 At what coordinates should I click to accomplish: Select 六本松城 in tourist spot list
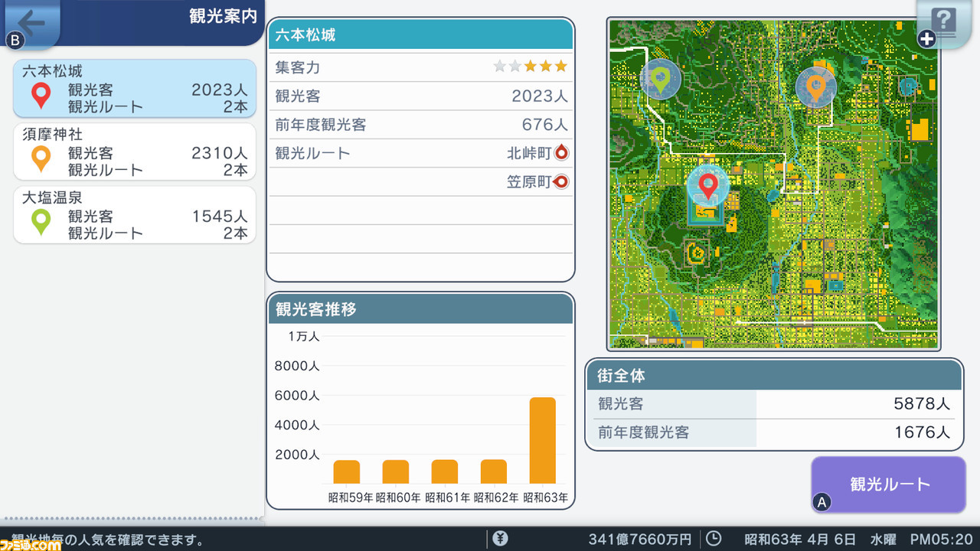point(134,88)
